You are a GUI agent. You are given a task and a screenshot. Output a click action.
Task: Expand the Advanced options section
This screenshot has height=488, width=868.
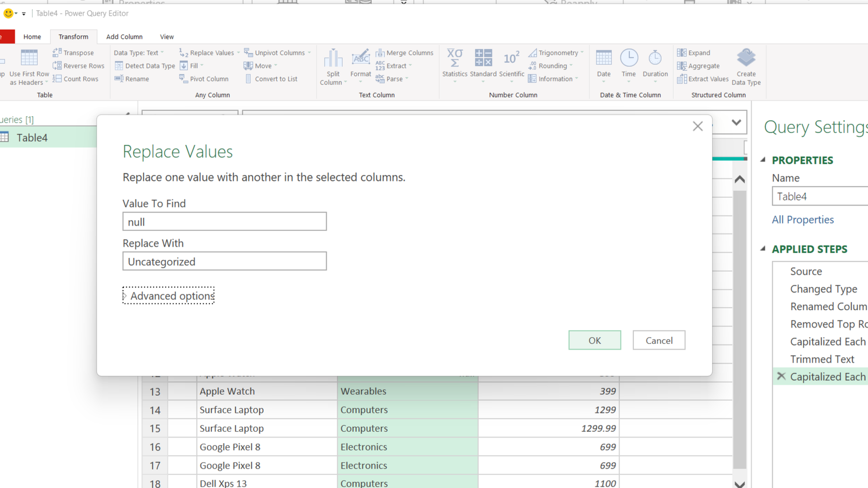tap(168, 296)
